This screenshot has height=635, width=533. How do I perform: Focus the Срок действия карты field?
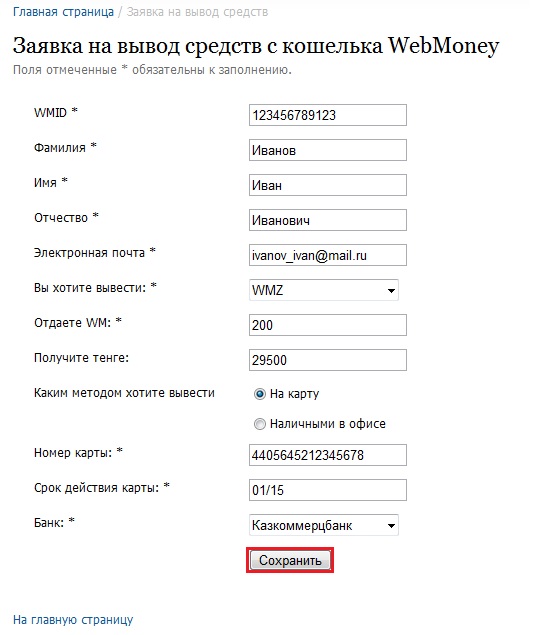328,490
